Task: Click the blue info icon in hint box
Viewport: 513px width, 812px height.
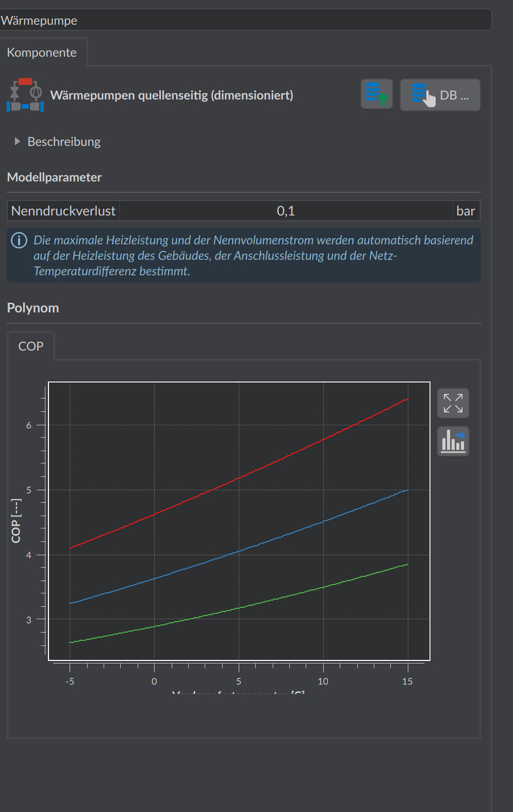Action: pyautogui.click(x=19, y=240)
